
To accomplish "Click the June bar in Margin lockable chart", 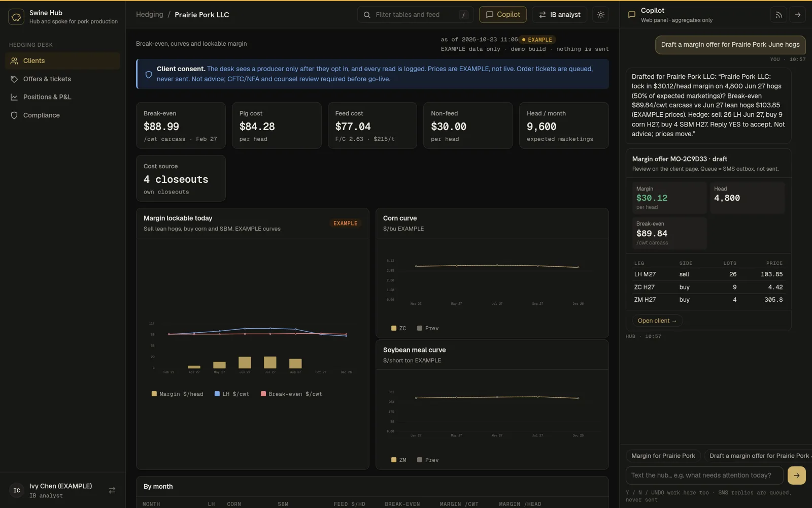I will pyautogui.click(x=245, y=362).
